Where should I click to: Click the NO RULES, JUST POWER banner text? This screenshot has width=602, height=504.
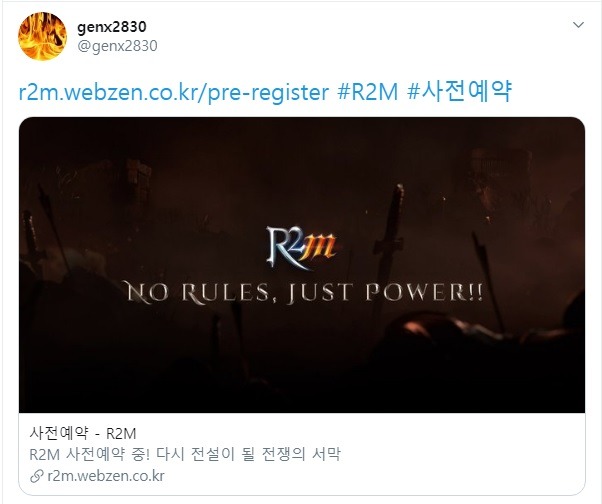(302, 292)
